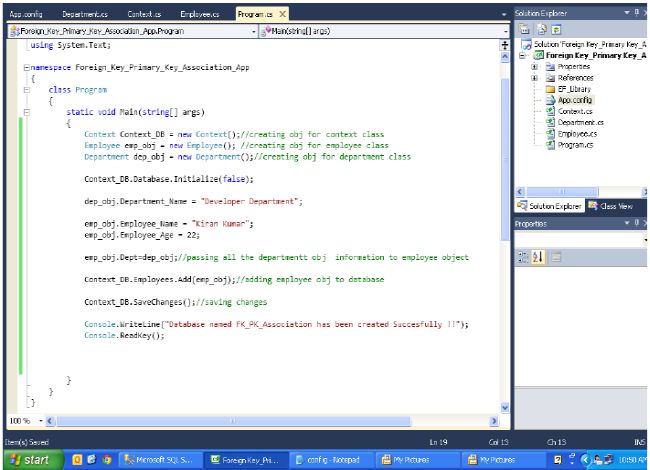Expand the Properties node in solution tree

[x=536, y=67]
